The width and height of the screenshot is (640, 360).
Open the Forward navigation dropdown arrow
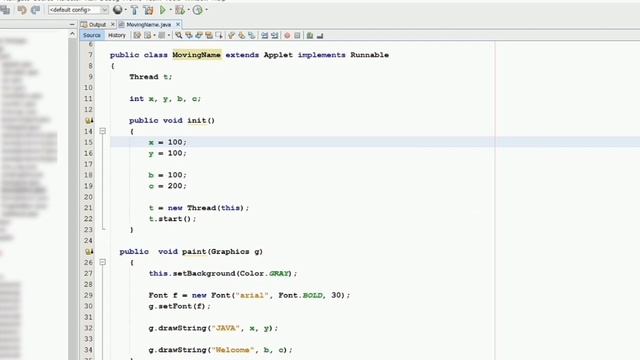click(x=169, y=36)
